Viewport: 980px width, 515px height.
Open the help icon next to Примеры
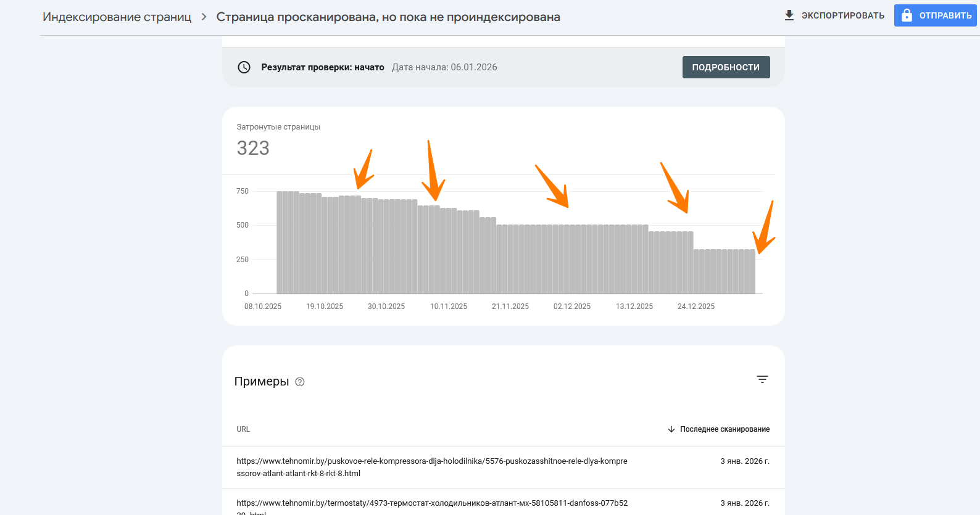(x=300, y=382)
